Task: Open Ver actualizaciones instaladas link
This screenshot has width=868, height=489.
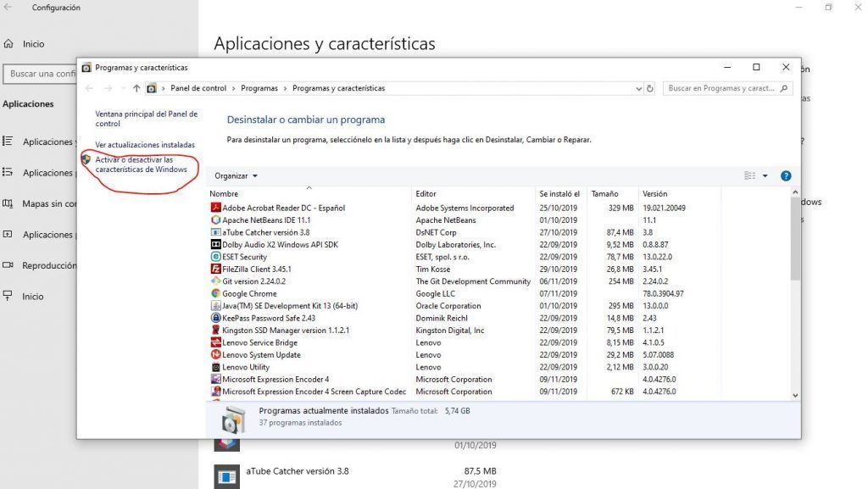Action: point(145,144)
